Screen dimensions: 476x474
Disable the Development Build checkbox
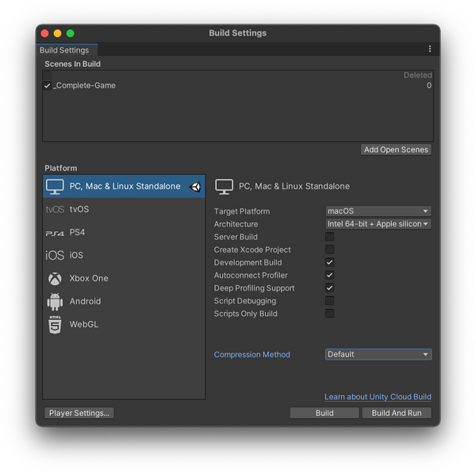click(329, 262)
